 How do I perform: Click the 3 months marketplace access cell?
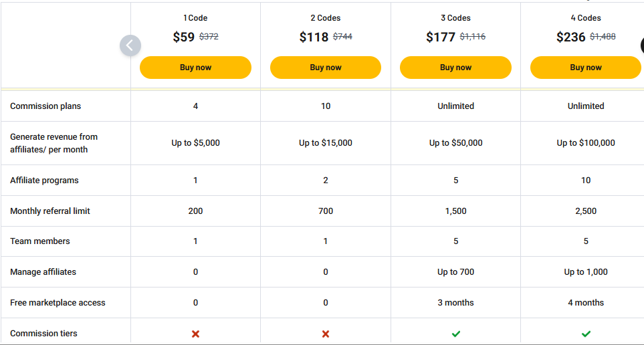456,303
